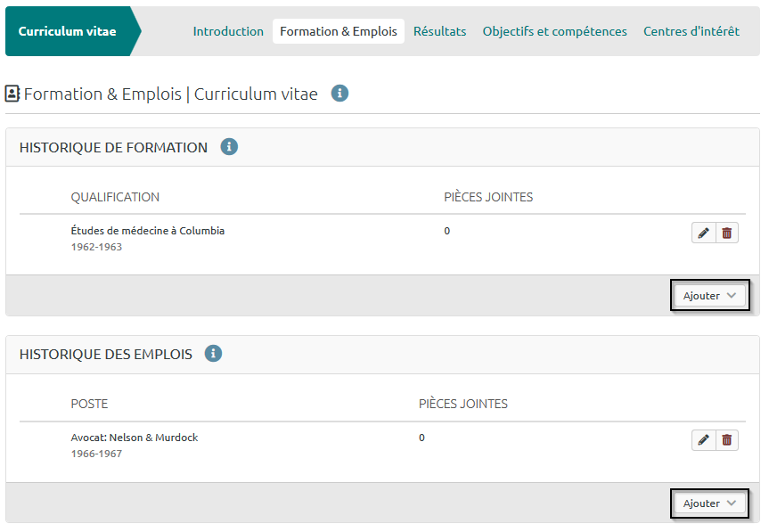
Task: Expand Ajouter dropdown in Historique des emplois
Action: 709,503
